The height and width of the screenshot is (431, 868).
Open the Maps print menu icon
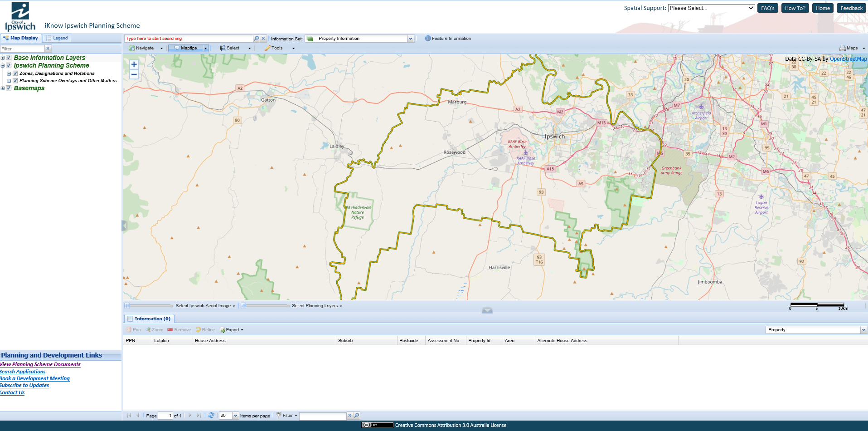point(842,48)
